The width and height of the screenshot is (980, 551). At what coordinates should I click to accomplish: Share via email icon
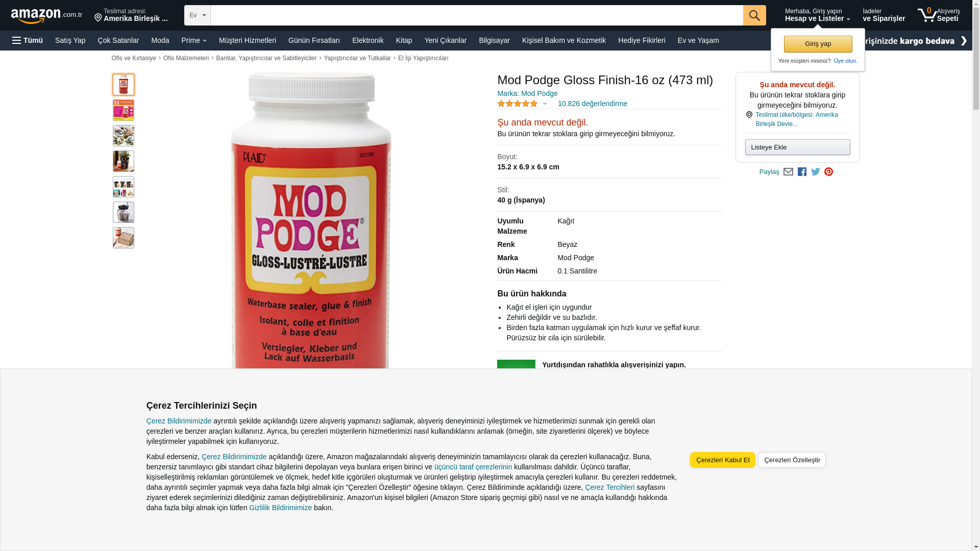788,172
